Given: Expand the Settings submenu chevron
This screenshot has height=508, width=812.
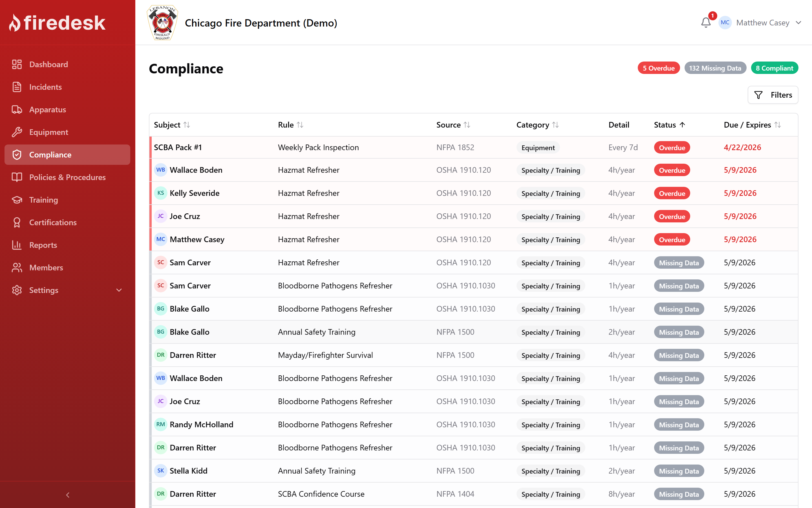Looking at the screenshot, I should point(119,290).
